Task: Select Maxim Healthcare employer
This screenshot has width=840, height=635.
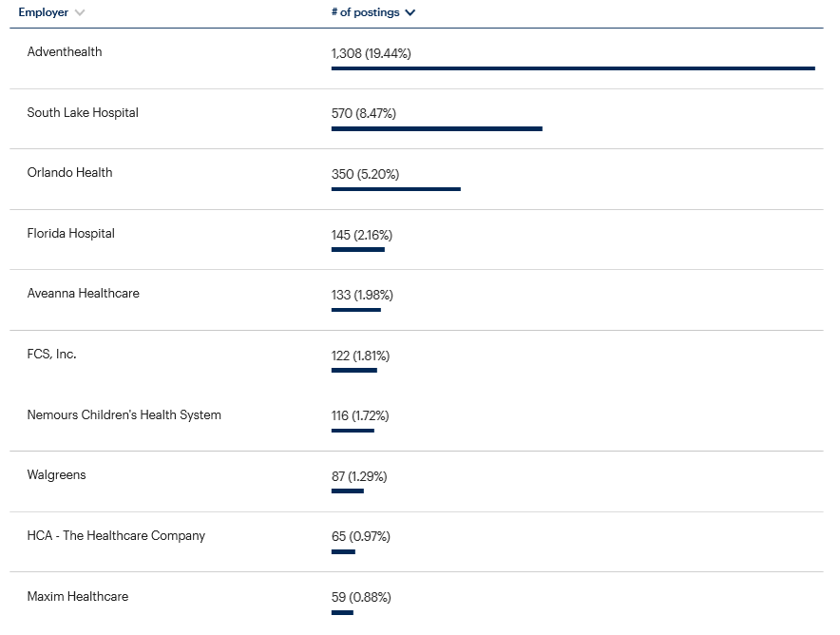Action: (x=77, y=597)
